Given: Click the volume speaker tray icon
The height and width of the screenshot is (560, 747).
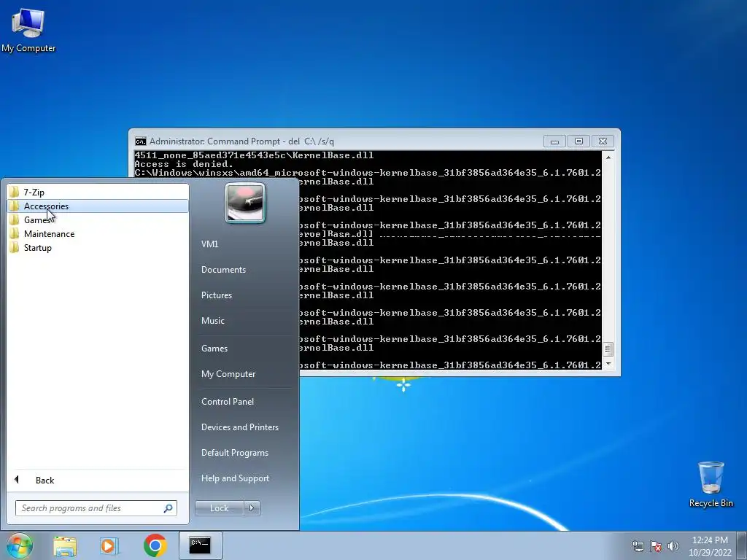Looking at the screenshot, I should [673, 546].
